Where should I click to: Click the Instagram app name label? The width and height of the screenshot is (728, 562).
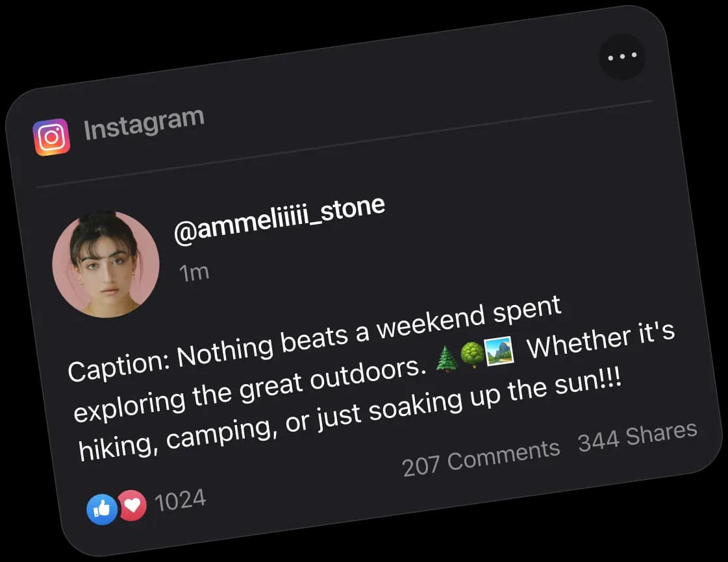pyautogui.click(x=144, y=123)
